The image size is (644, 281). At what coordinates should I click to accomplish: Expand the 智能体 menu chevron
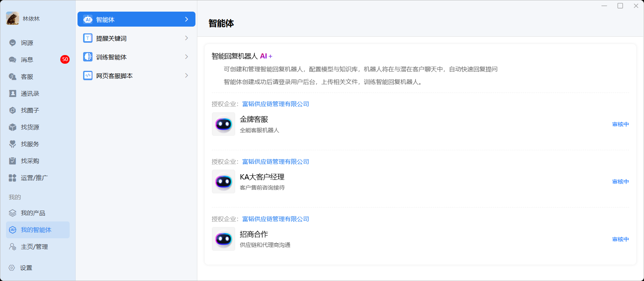(186, 19)
